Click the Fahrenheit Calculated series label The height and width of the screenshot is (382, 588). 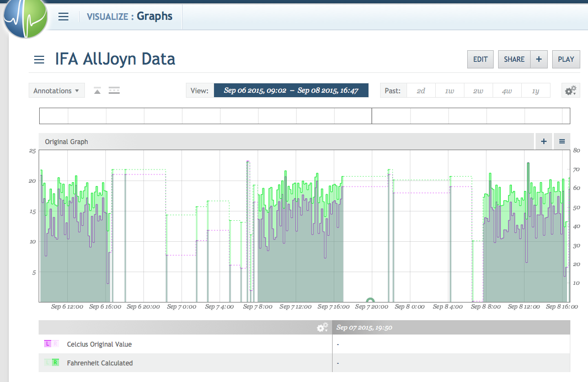click(x=100, y=363)
